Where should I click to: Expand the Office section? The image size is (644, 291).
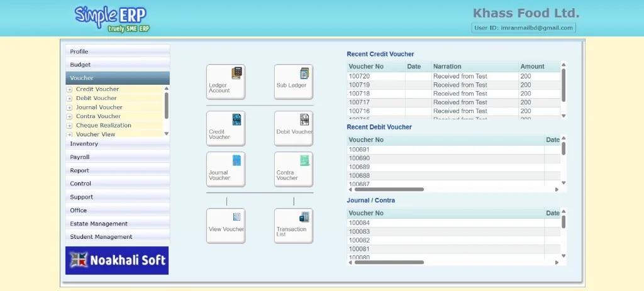[118, 210]
